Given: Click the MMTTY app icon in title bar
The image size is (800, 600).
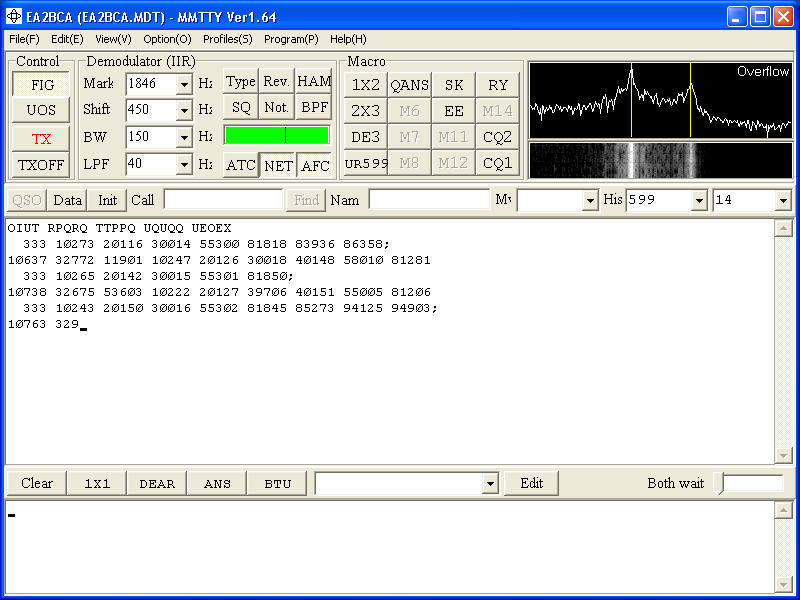Looking at the screenshot, I should (14, 17).
